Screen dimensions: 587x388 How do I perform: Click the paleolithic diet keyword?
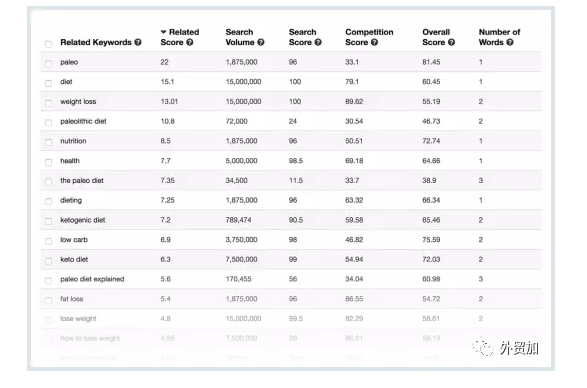click(83, 121)
